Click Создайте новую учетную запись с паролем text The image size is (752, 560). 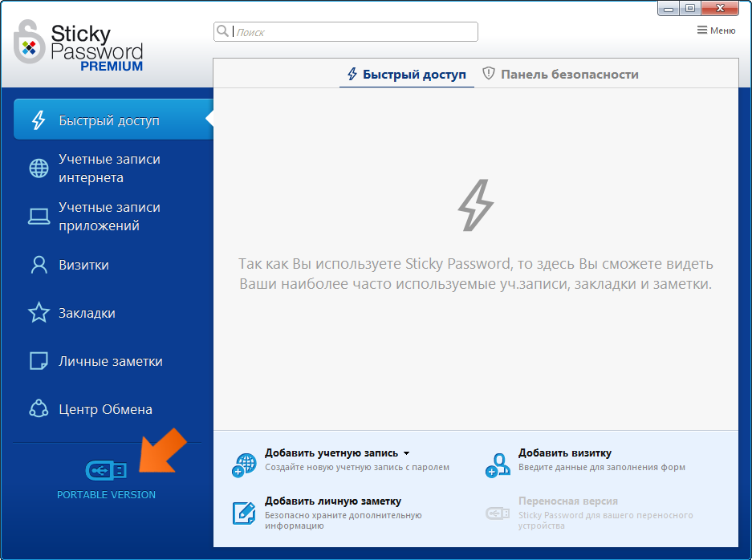coord(357,467)
